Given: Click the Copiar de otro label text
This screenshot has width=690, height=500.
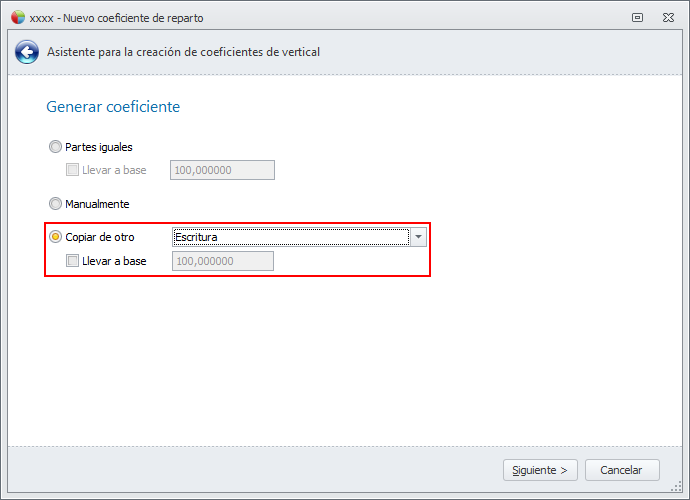Looking at the screenshot, I should coord(100,237).
